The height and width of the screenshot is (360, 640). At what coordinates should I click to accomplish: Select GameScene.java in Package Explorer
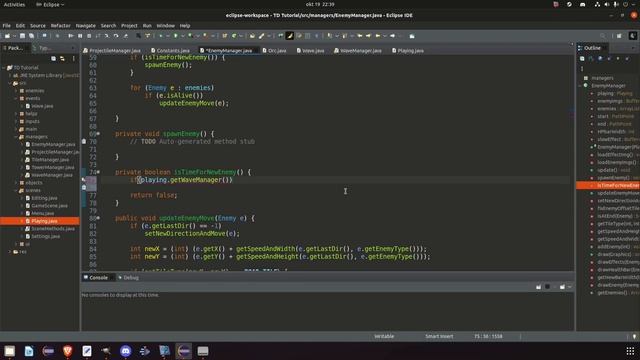(49, 206)
